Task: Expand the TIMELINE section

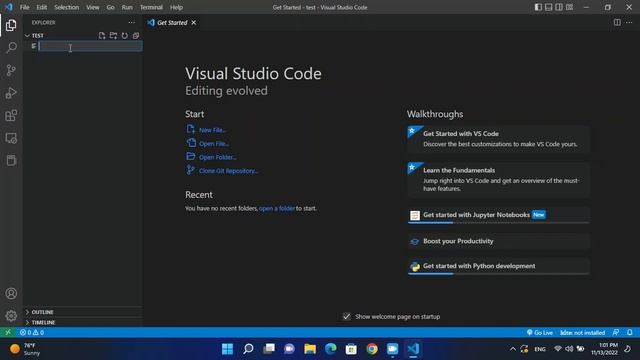Action: [83, 322]
